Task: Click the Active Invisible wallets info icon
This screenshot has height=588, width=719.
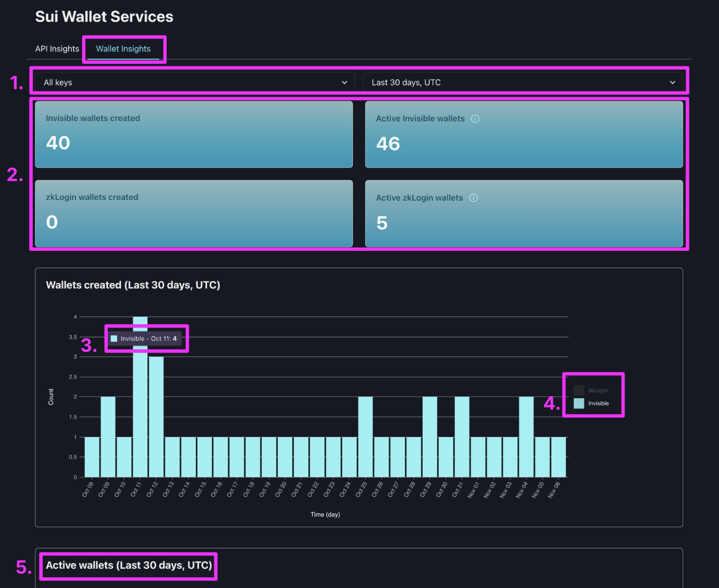Action: tap(475, 119)
